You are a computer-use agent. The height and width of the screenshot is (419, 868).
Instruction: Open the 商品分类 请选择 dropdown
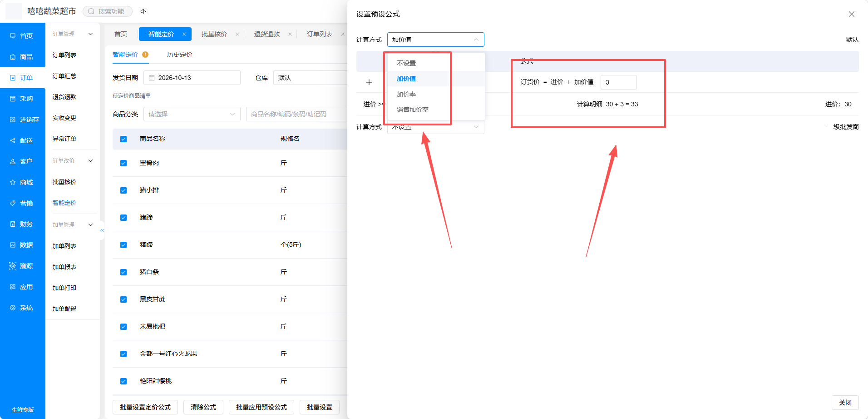click(192, 114)
